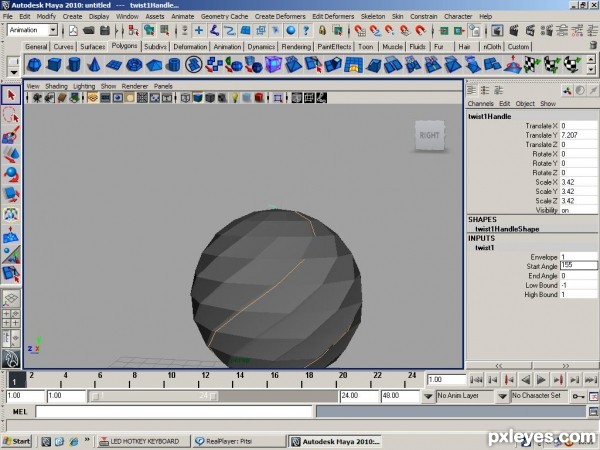Toggle the auto keyframe key icon

pos(578,396)
